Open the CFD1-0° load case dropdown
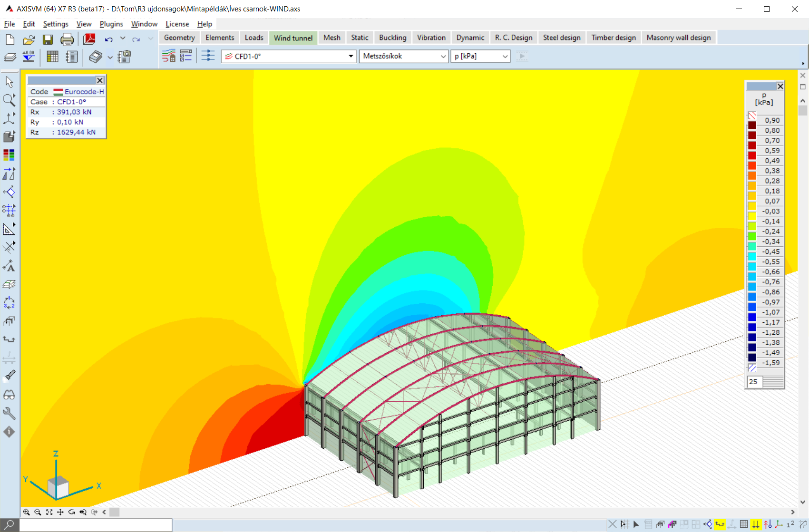The height and width of the screenshot is (532, 809). tap(351, 56)
